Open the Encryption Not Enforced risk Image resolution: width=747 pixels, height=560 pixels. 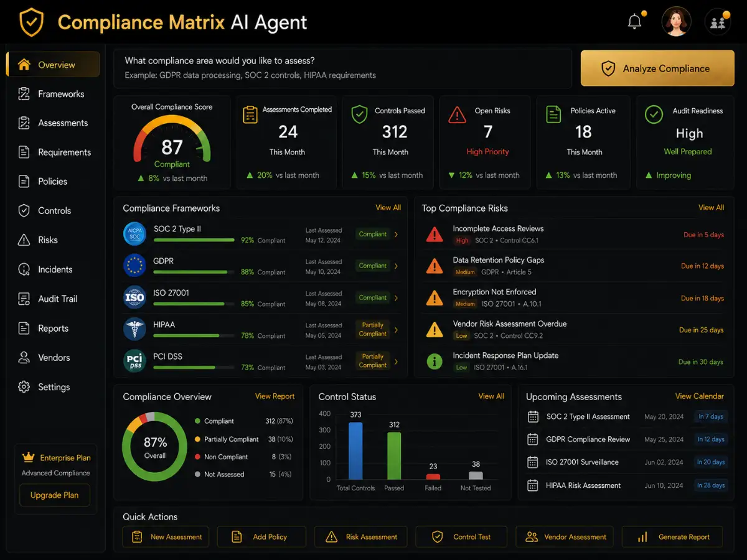pyautogui.click(x=575, y=298)
